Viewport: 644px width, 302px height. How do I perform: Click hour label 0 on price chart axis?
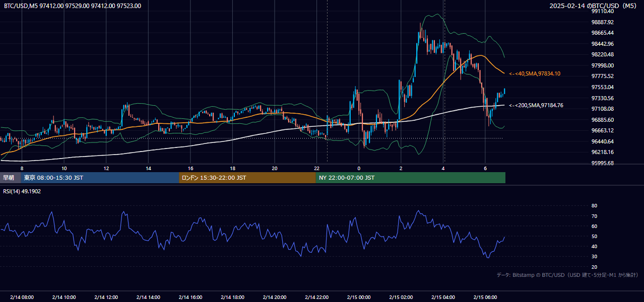point(359,168)
